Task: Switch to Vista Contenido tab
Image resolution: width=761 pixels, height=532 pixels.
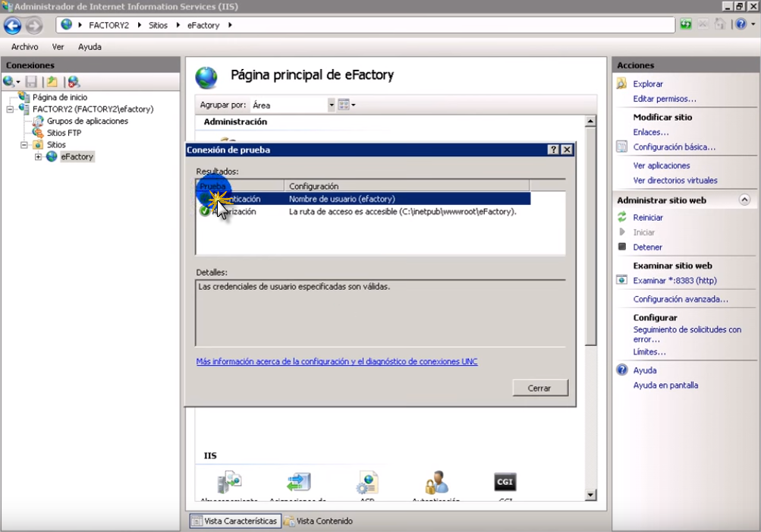Action: tap(319, 521)
